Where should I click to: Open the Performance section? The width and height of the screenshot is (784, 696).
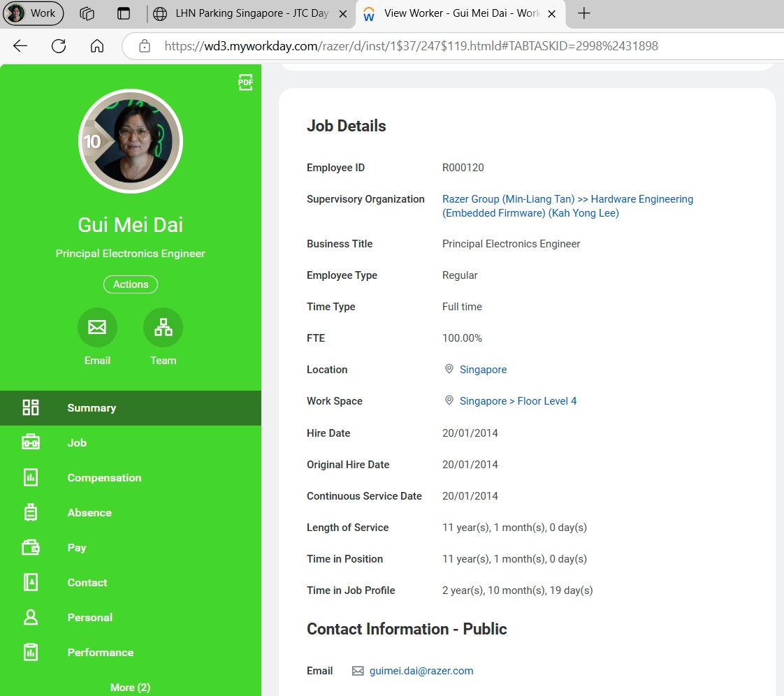click(131, 653)
